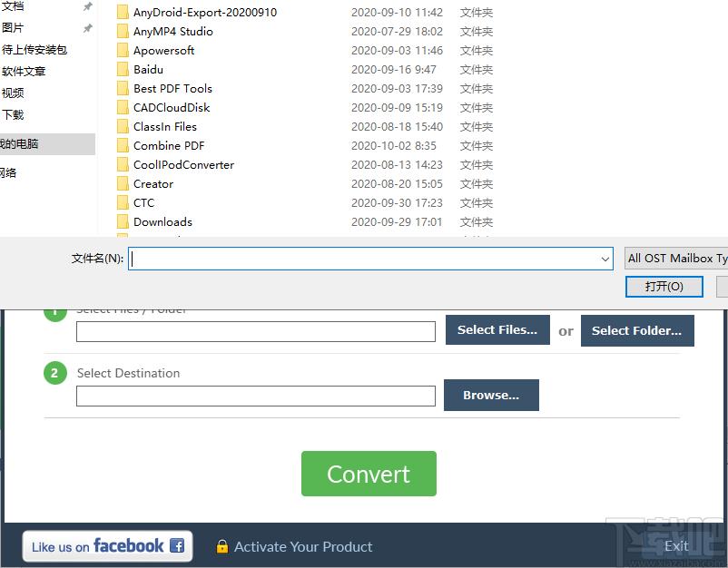Select the CoolIPodConverter folder icon
The height and width of the screenshot is (568, 728).
(x=123, y=164)
